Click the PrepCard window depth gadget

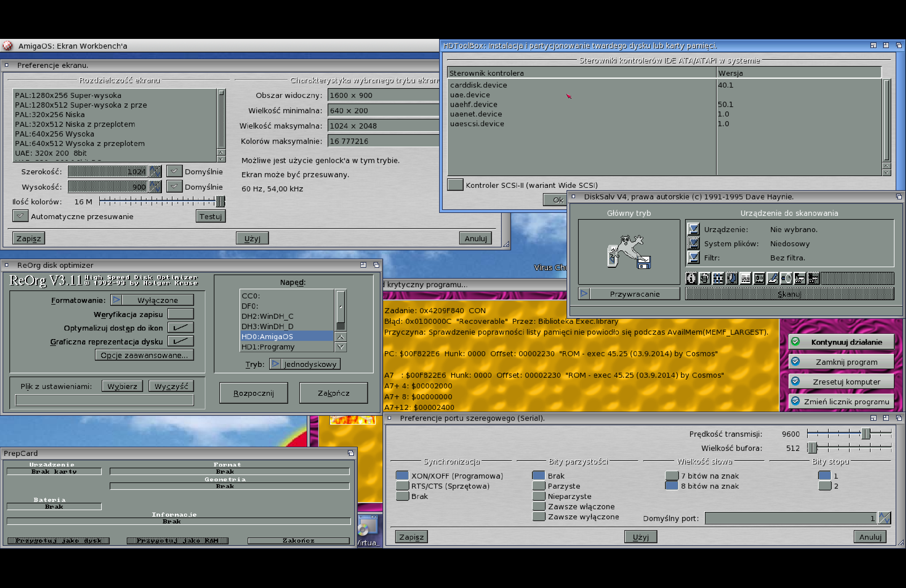coord(351,453)
